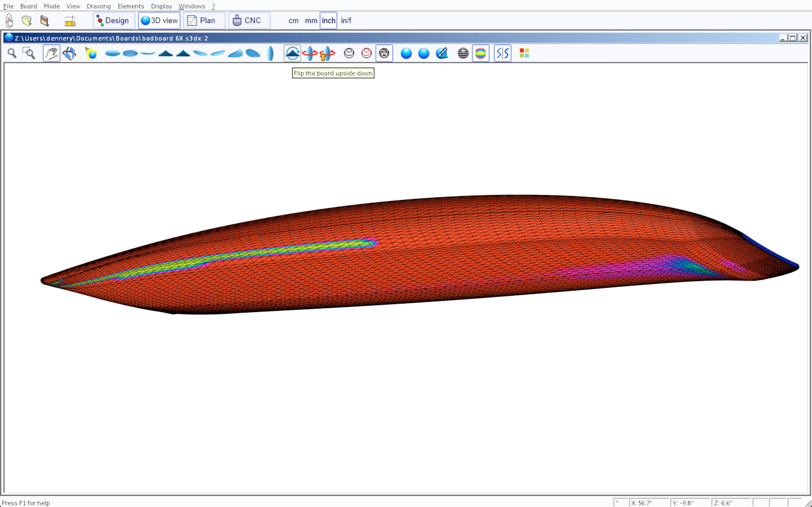Switch to the Plan view tab

tap(204, 21)
